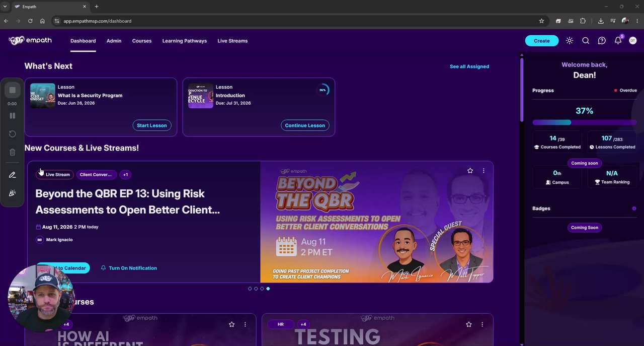Viewport: 644px width, 346px height.
Task: Delete the recording with the trash icon
Action: point(13,152)
